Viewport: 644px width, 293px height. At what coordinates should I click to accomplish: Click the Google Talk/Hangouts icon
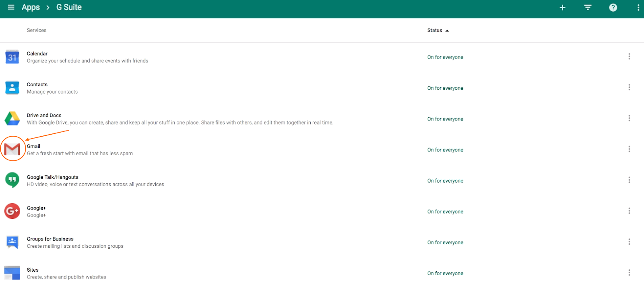coord(12,180)
